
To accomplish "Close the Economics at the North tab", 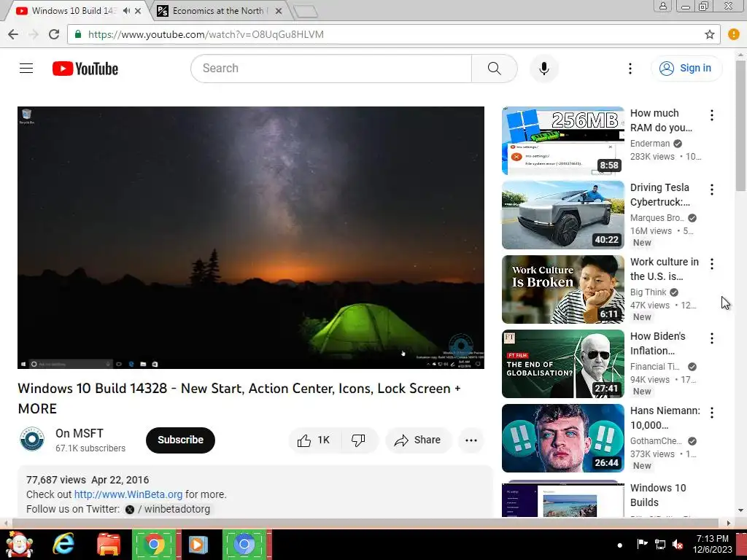I will pyautogui.click(x=279, y=10).
